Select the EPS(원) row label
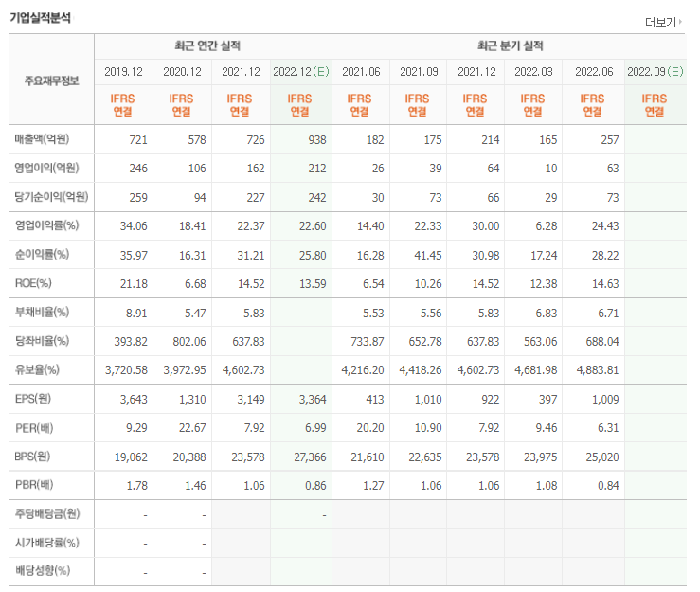Image resolution: width=700 pixels, height=592 pixels. 33,398
